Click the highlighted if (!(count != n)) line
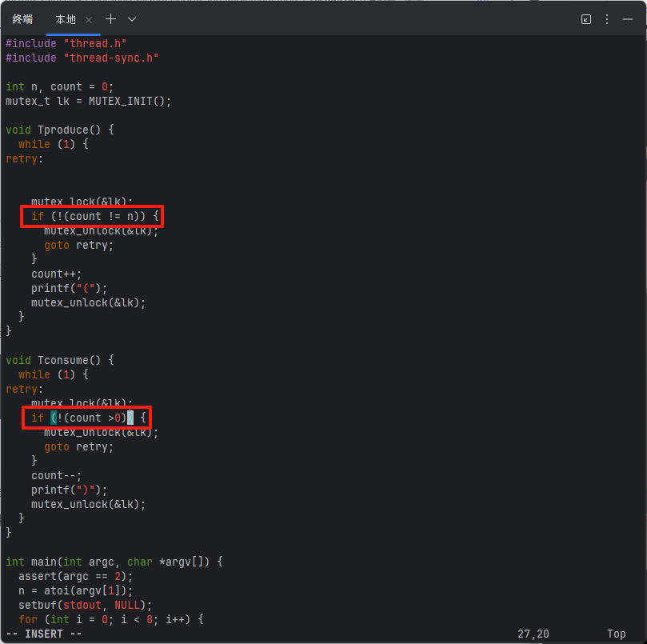Image resolution: width=647 pixels, height=644 pixels. (95, 216)
